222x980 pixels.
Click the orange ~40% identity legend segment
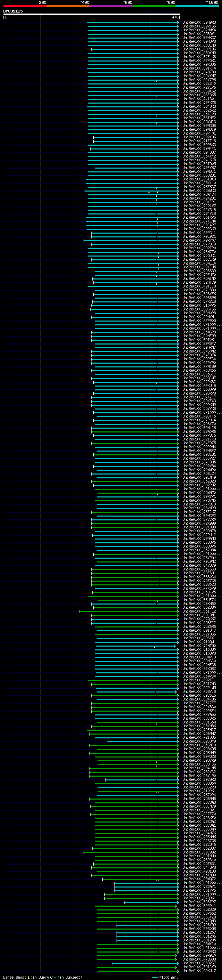(x=68, y=6)
